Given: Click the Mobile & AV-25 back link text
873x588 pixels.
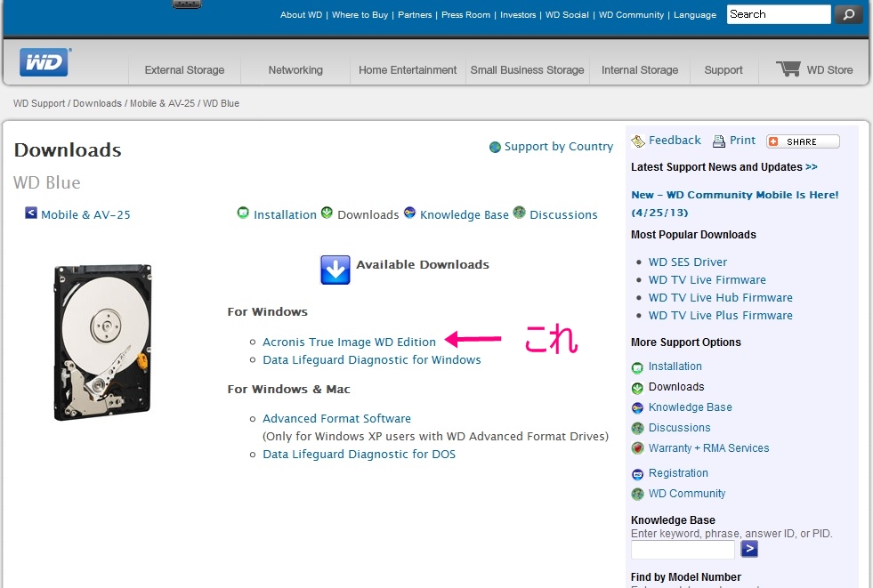Looking at the screenshot, I should 85,214.
